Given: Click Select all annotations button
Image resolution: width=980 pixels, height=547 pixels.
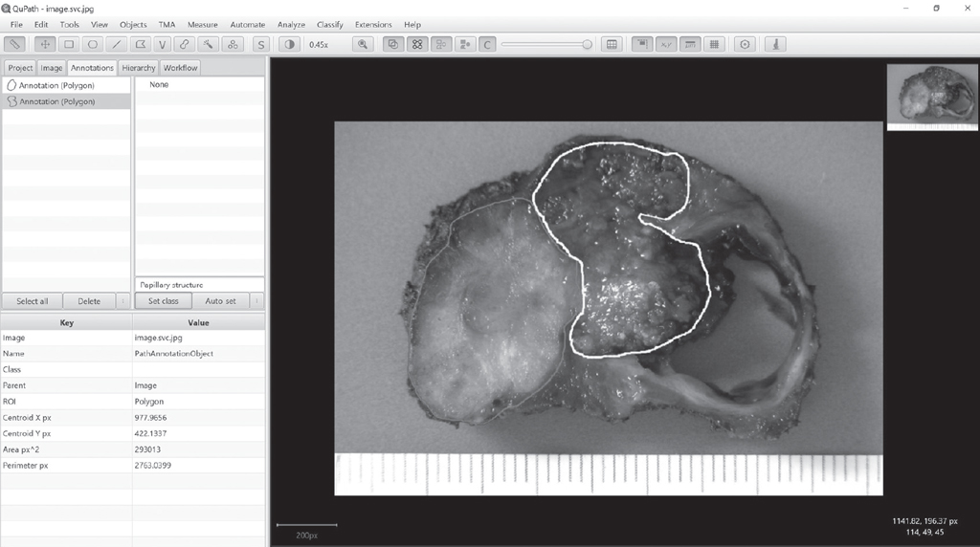Looking at the screenshot, I should pos(33,301).
